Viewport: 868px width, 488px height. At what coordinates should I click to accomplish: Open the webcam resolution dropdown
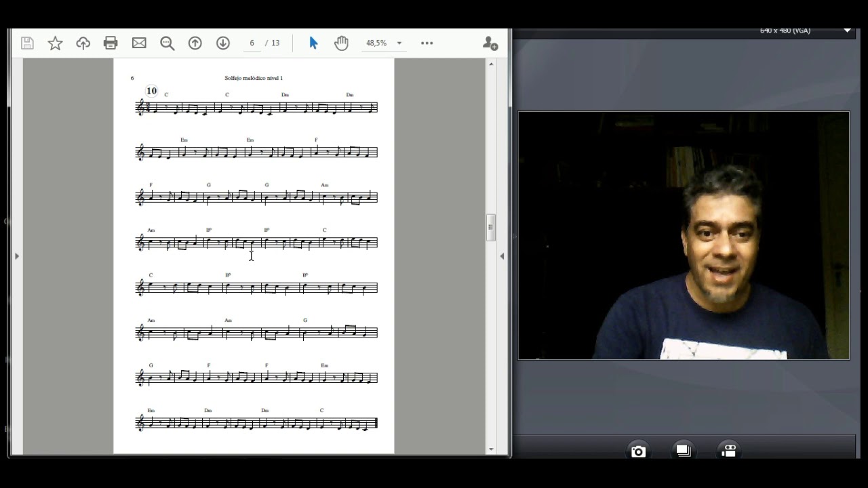[847, 30]
